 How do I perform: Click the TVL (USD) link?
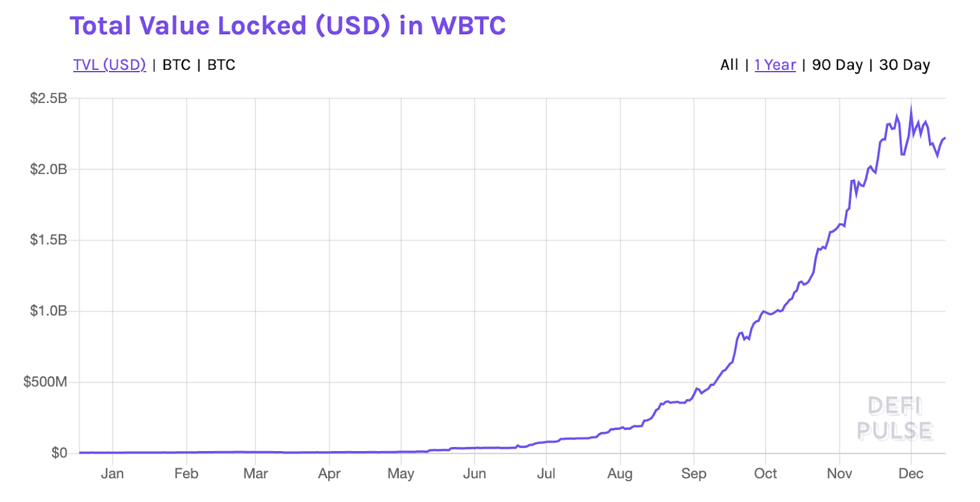110,65
